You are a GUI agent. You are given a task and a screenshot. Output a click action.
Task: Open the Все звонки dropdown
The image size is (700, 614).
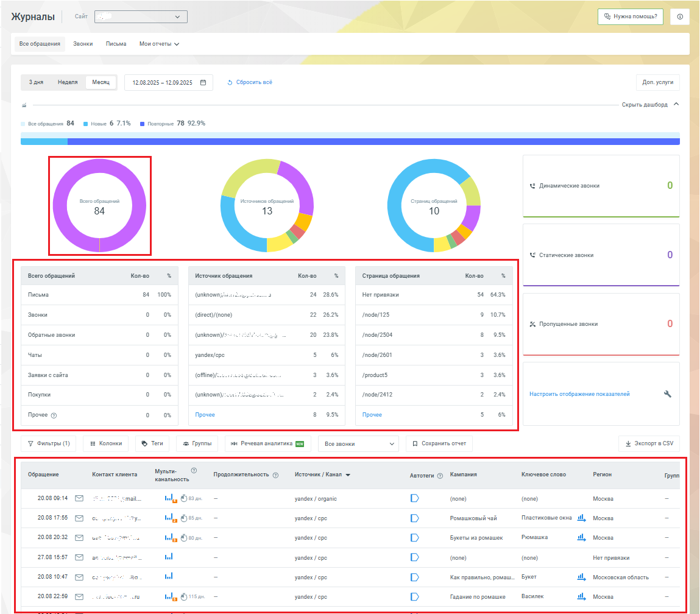coord(358,444)
